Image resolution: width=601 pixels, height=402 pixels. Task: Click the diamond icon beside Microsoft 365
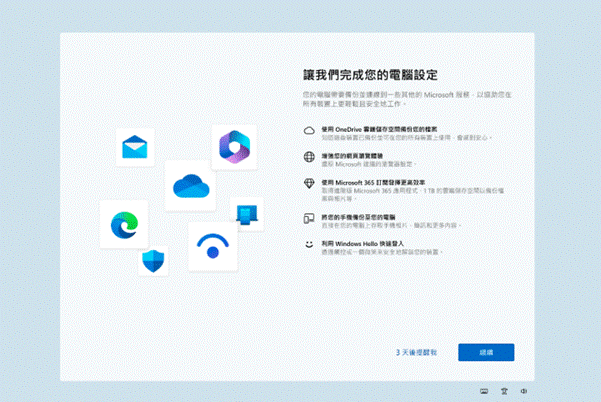(309, 184)
